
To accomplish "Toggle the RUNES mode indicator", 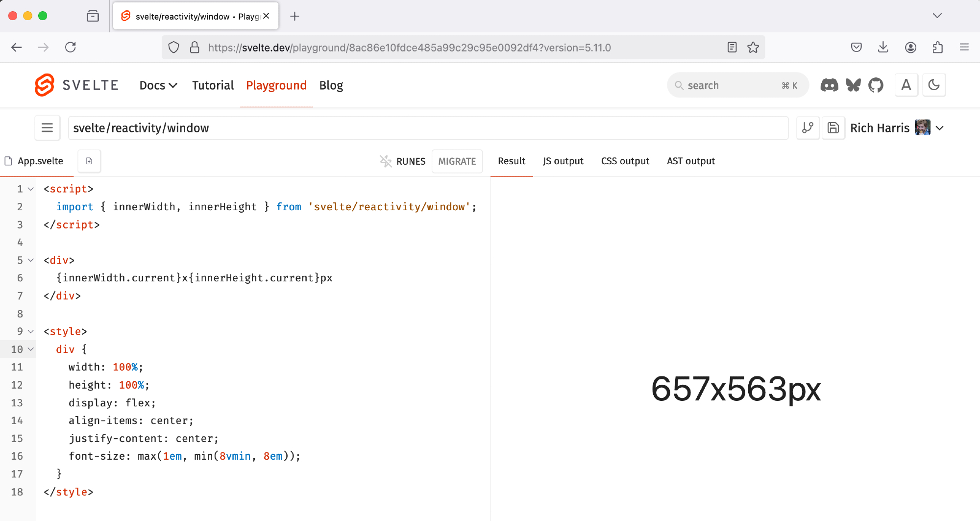I will [403, 161].
